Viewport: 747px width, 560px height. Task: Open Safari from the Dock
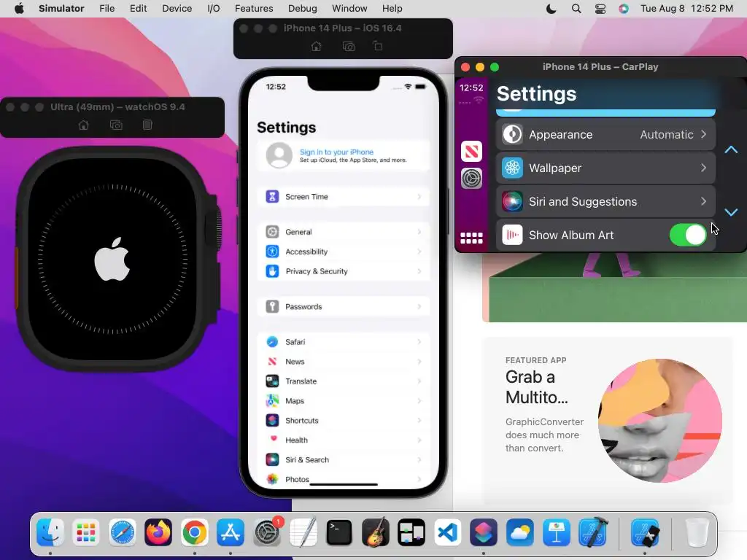click(x=123, y=532)
